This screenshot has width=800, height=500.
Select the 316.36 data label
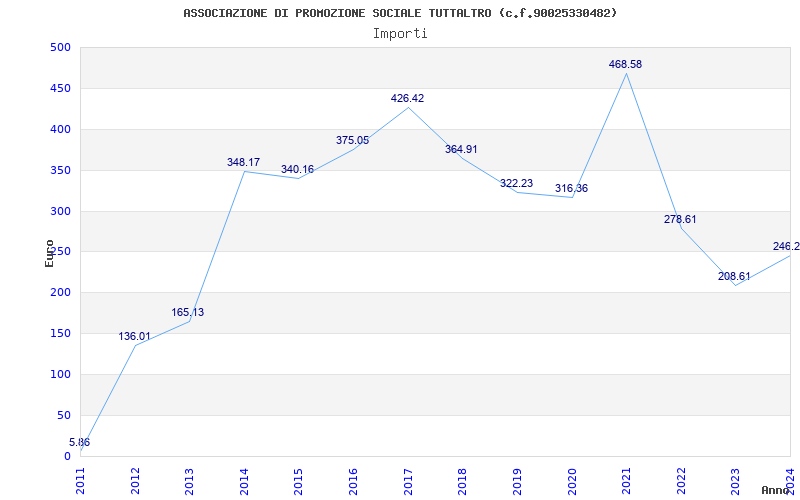[571, 188]
